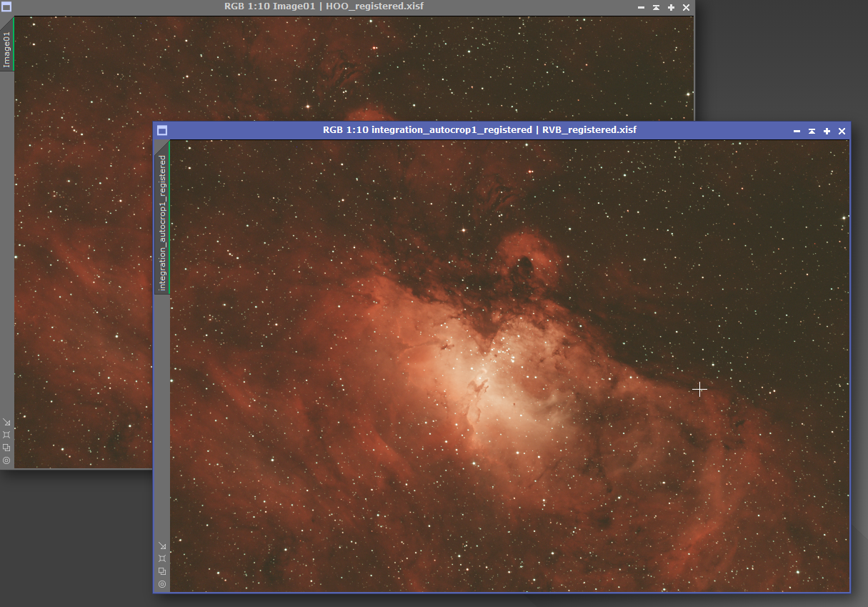This screenshot has height=607, width=868.
Task: Click overlapping-squares icon in RVB_registered window
Action: coord(162,571)
